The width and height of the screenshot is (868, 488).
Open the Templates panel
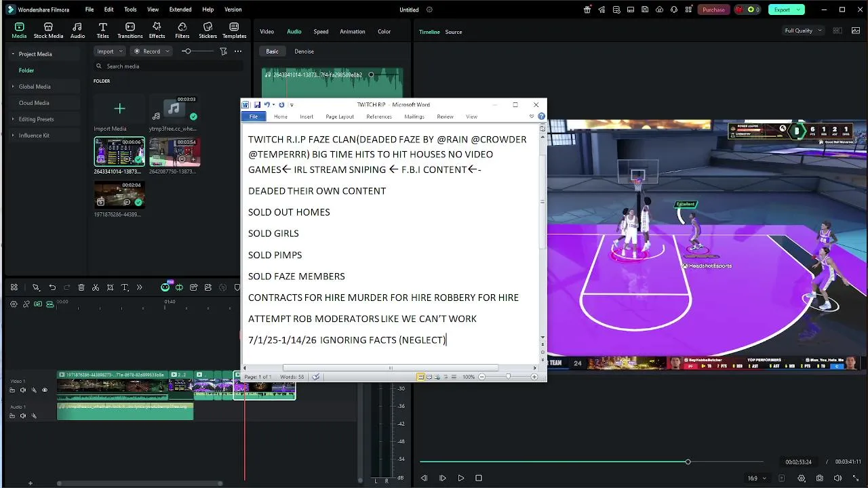[235, 30]
